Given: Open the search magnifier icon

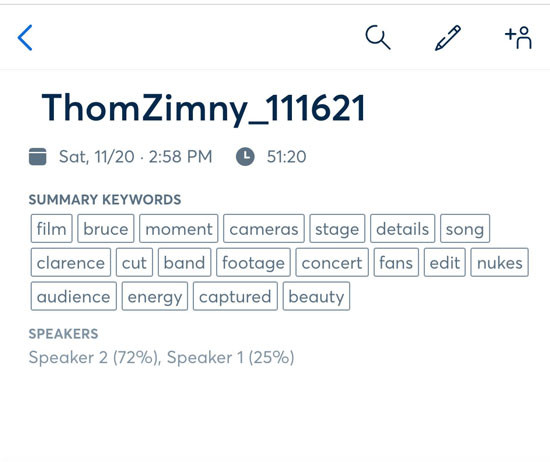Looking at the screenshot, I should pos(378,37).
